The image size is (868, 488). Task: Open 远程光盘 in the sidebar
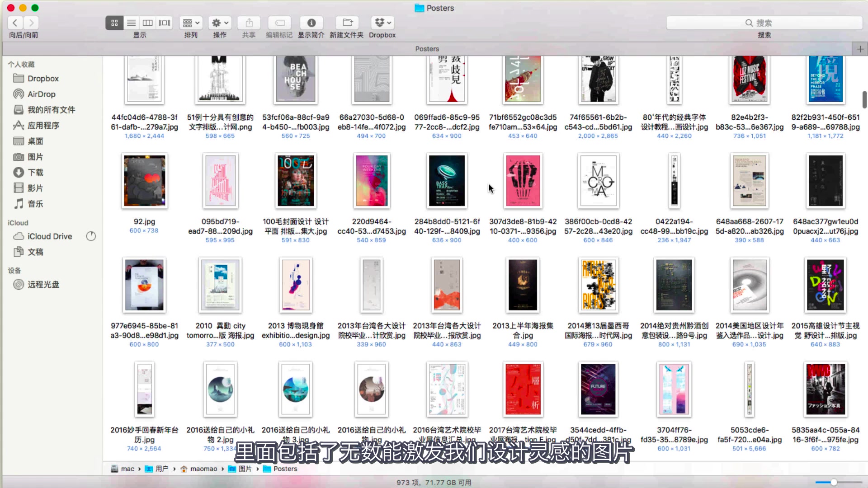pos(43,285)
